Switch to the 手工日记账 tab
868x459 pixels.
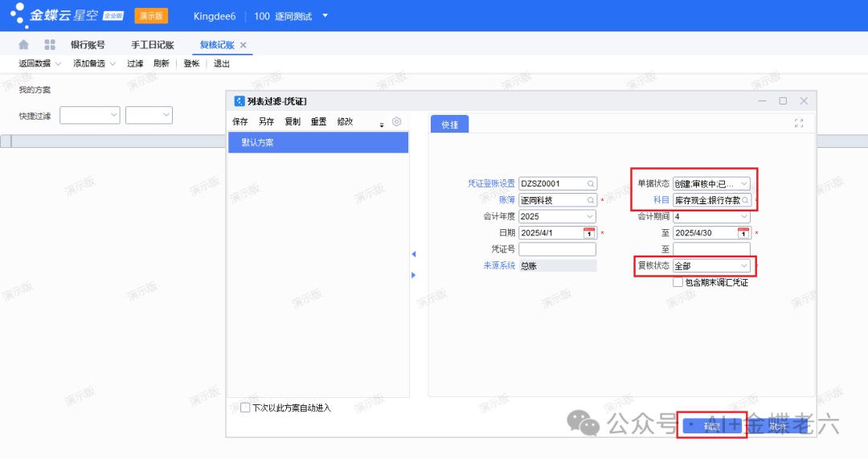pyautogui.click(x=153, y=45)
